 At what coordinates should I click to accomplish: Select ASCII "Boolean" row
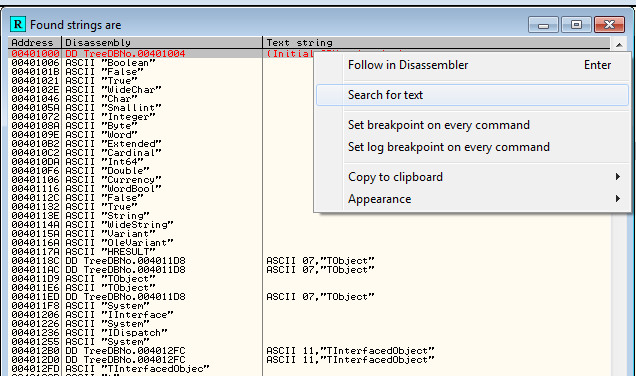pyautogui.click(x=161, y=62)
